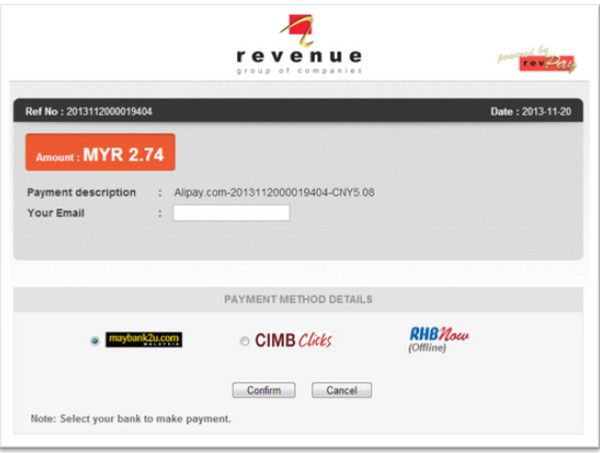Click the (Offline) text under RHB Now
This screenshot has height=453, width=600.
pyautogui.click(x=427, y=348)
